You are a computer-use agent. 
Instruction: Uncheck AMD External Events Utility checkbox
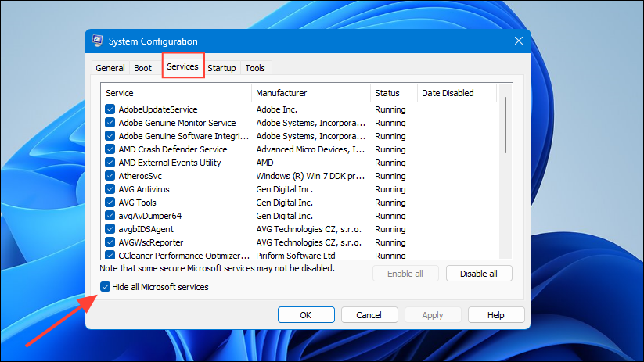[110, 163]
